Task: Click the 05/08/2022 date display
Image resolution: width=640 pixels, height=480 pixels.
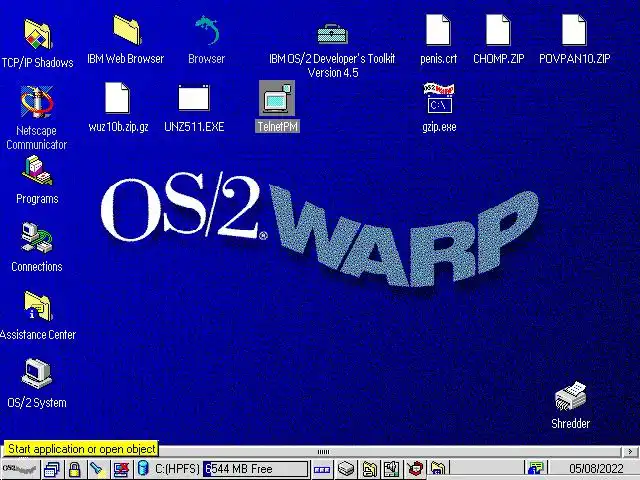Action: (x=596, y=469)
